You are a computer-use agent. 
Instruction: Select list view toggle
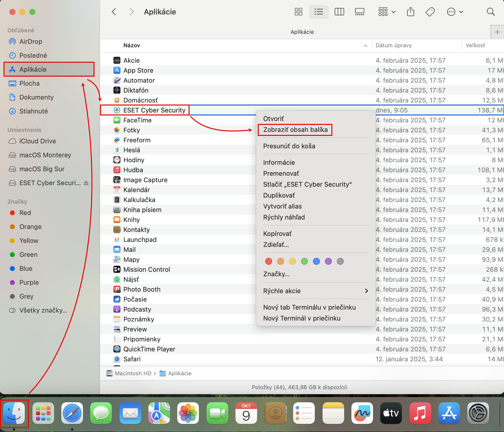319,12
